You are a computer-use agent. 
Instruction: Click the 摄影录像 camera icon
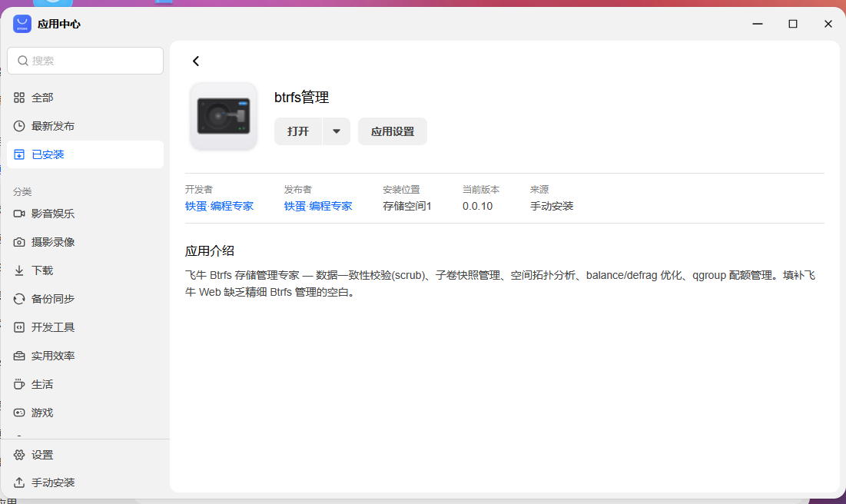pos(19,242)
